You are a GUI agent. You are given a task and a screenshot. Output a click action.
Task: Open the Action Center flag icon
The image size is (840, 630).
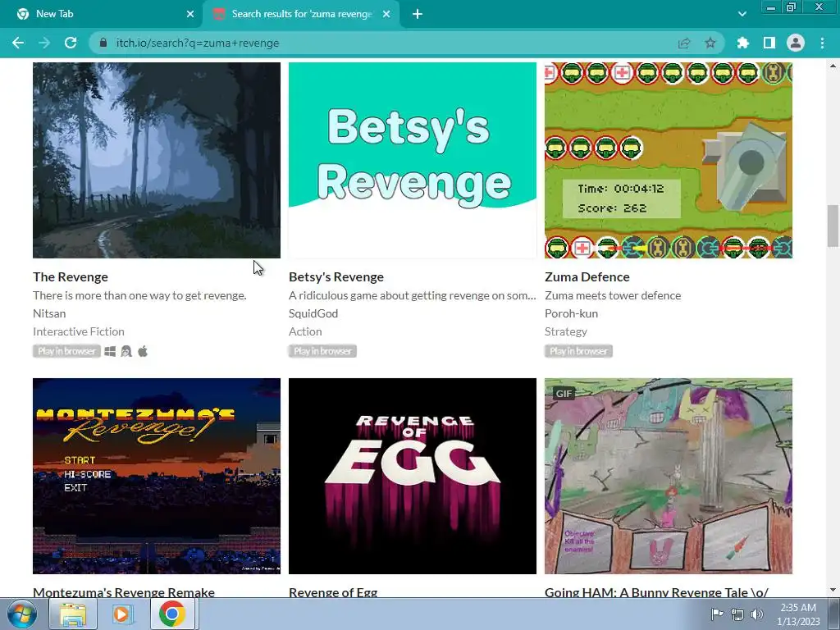pyautogui.click(x=717, y=614)
